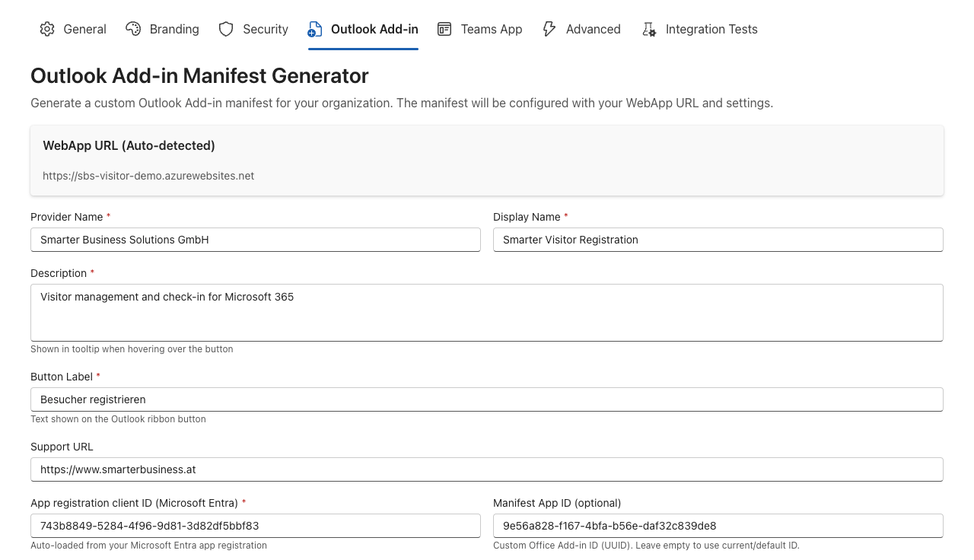Click the "Generate a custom Outlook Add-in manifest" description
The height and width of the screenshot is (560, 974).
(402, 103)
